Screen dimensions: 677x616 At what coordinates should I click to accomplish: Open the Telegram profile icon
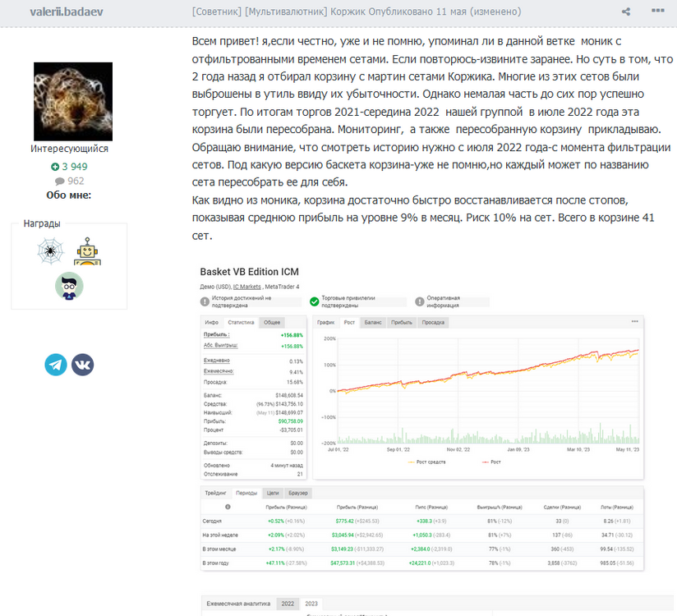point(56,365)
